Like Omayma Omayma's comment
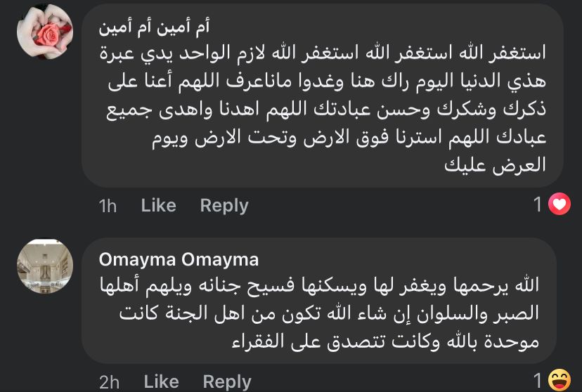The image size is (582, 392). (x=161, y=381)
